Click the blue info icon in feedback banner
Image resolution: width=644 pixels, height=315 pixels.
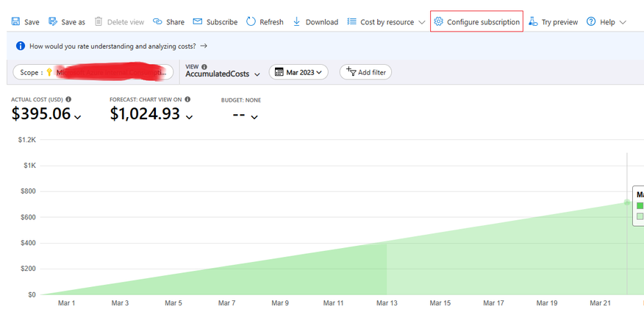click(21, 46)
